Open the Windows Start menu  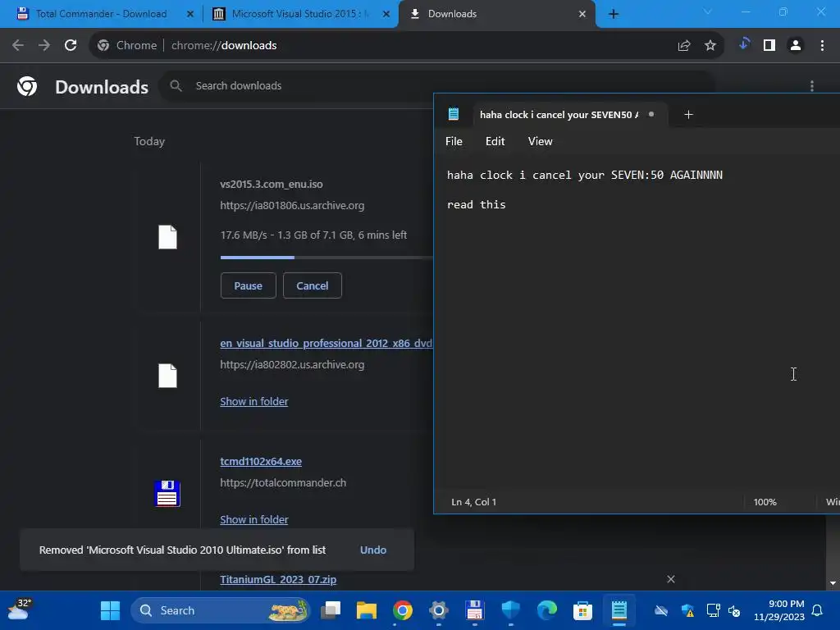tap(111, 610)
